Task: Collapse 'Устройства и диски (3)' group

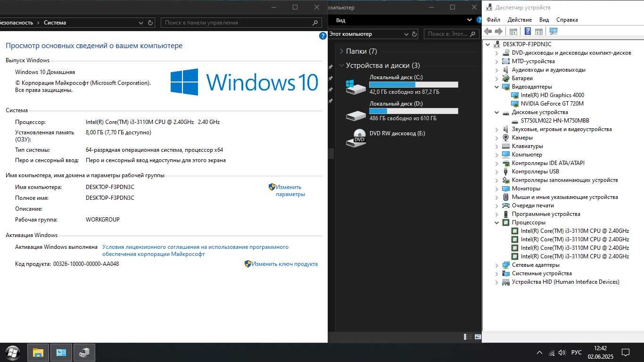Action: [x=341, y=66]
